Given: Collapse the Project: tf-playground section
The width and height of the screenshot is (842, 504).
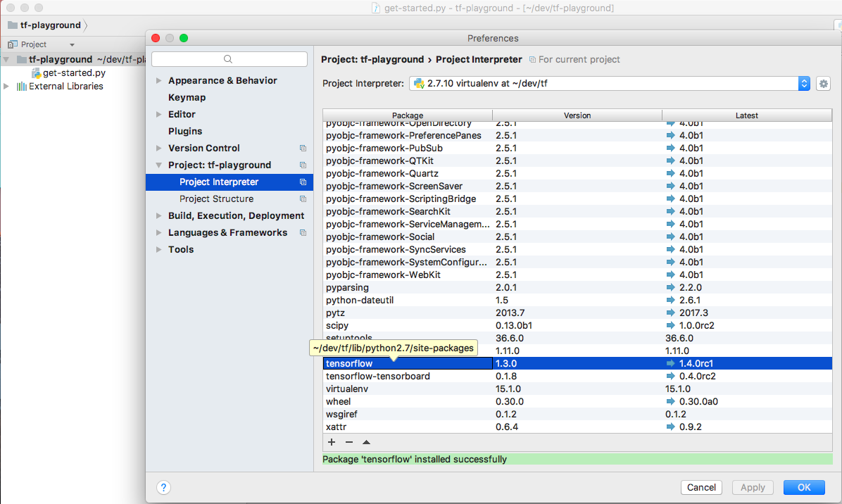Looking at the screenshot, I should [x=158, y=165].
